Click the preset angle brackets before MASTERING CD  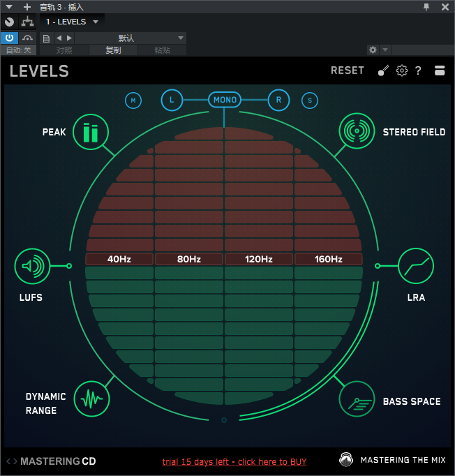[12, 461]
